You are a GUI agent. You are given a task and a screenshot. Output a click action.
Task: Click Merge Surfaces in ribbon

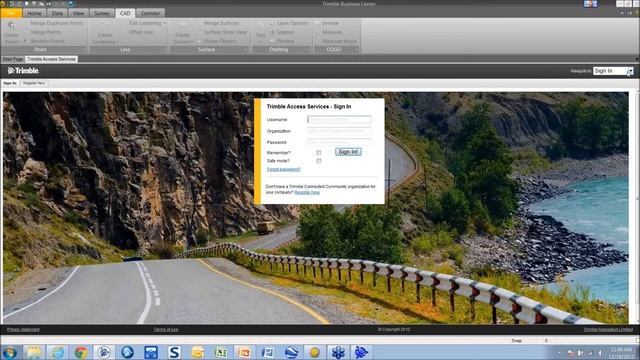point(221,23)
